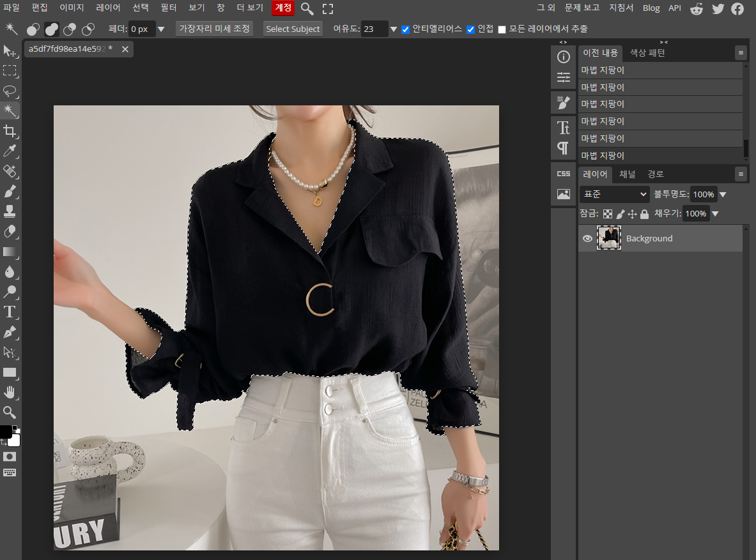The width and height of the screenshot is (756, 560).
Task: Click the red 계정 button
Action: pos(283,8)
